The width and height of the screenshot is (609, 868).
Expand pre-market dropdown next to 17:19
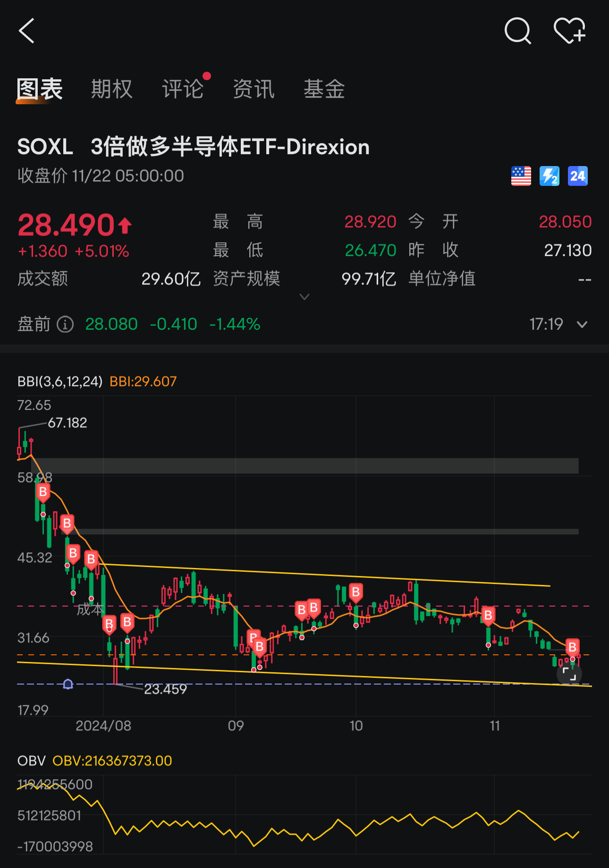[x=582, y=324]
